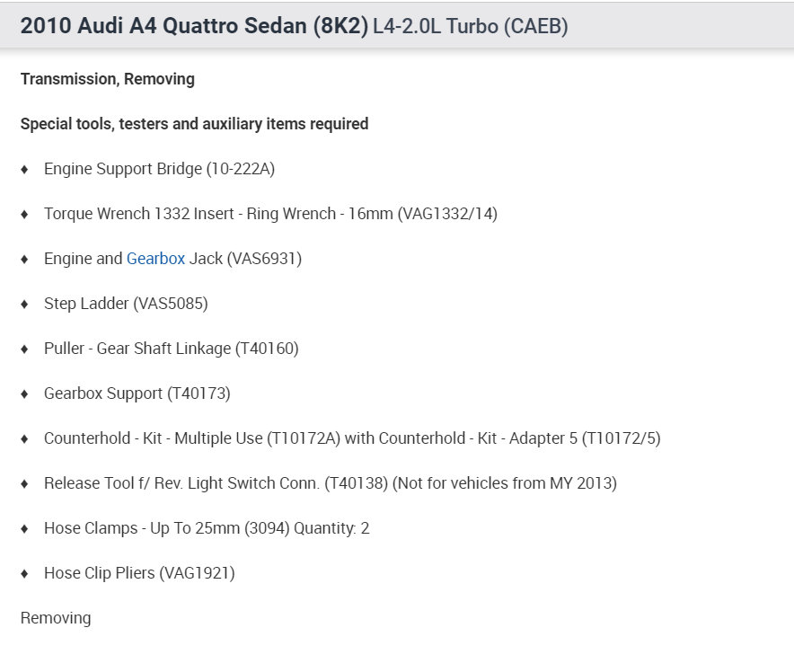Select the Transmission, Removing heading

tap(107, 79)
